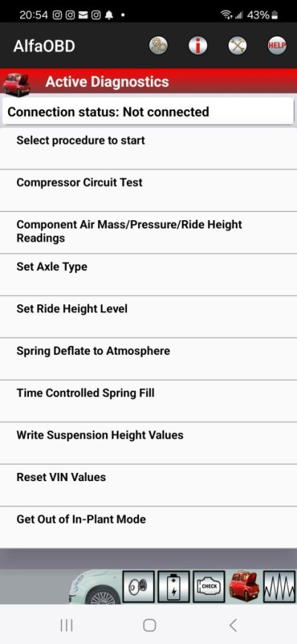This screenshot has height=644, width=297.
Task: Select Set Axle Type procedure
Action: click(148, 274)
